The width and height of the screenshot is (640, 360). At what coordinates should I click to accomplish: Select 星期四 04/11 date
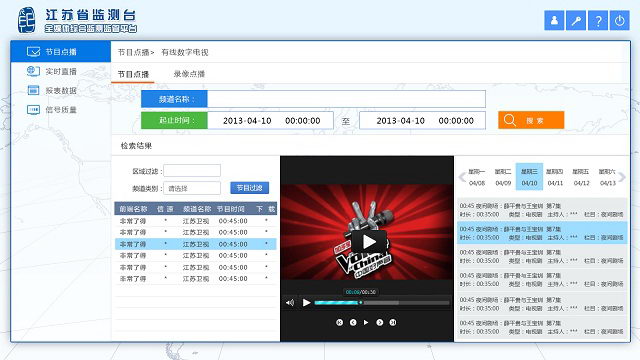(x=555, y=177)
